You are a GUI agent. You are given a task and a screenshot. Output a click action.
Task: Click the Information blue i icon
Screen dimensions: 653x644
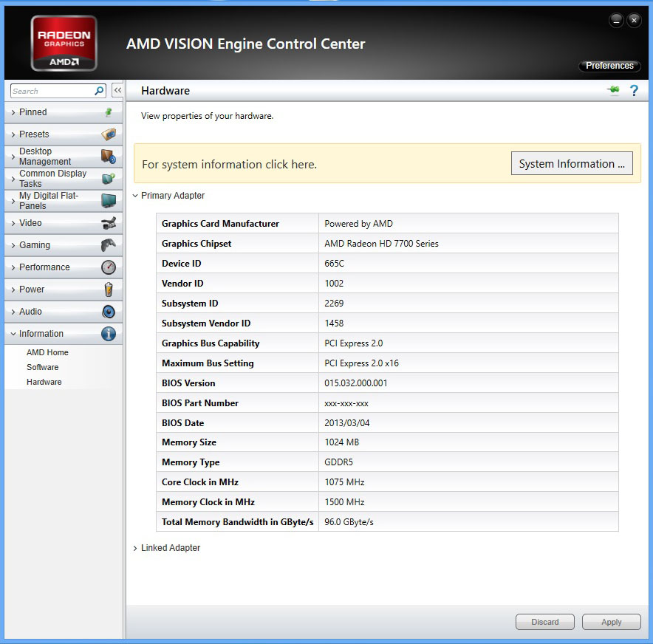(109, 334)
